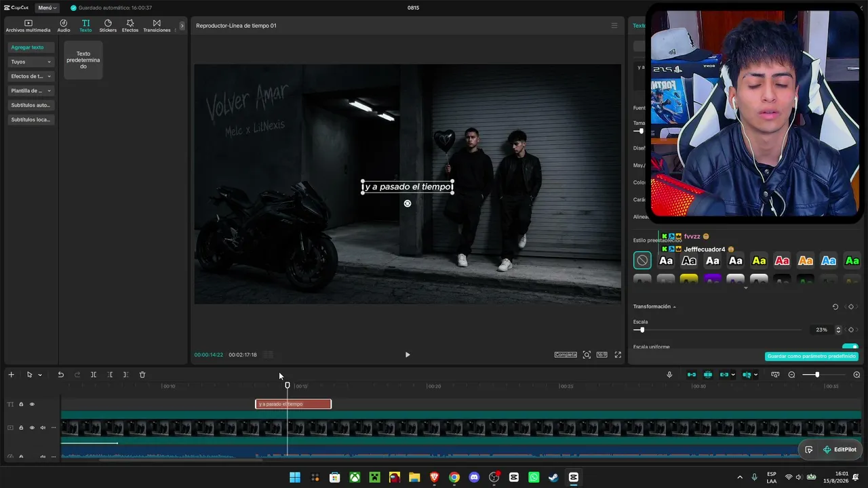Add a new track with the plus icon

(11, 375)
